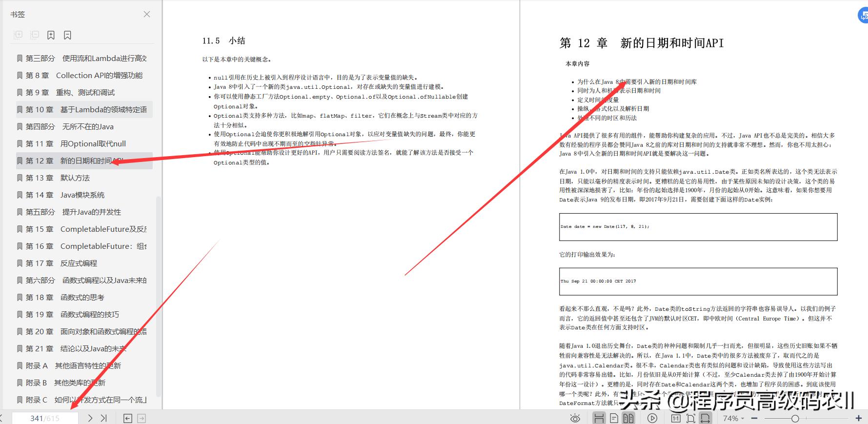Jump to last page button
Viewport: 868px width, 424px height.
pyautogui.click(x=103, y=418)
